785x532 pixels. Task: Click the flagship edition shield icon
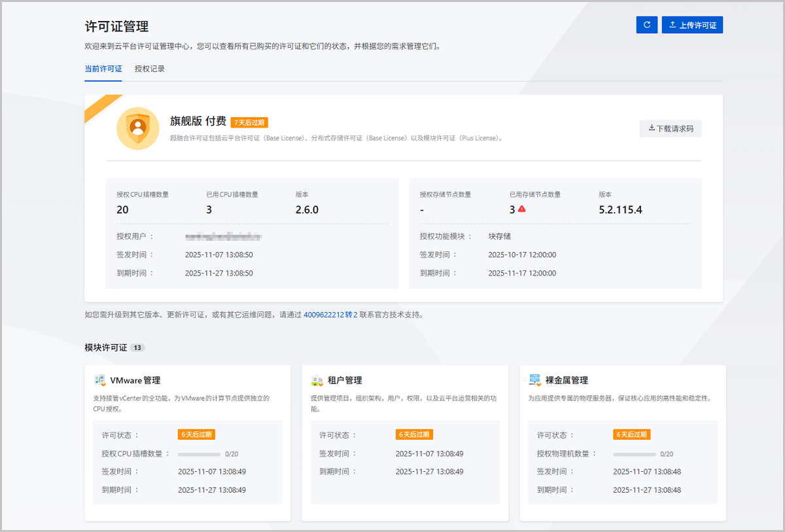tap(137, 128)
